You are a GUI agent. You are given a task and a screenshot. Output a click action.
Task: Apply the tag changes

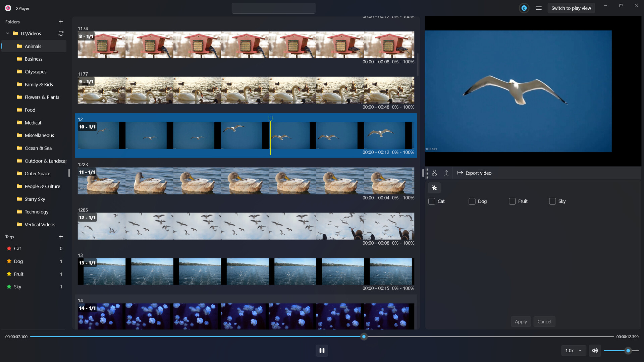coord(521,321)
